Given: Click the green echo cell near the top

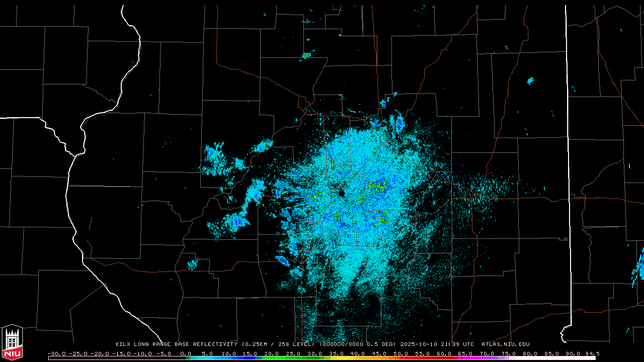Looking at the screenshot, I should [306, 55].
